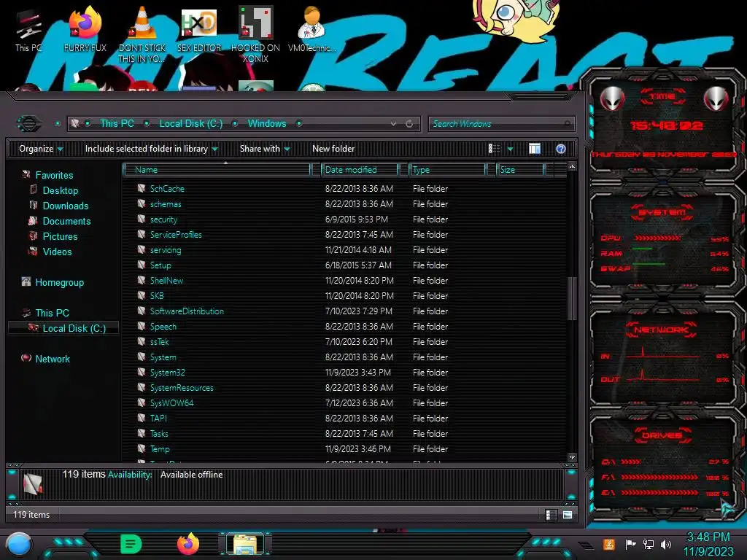This screenshot has height=560, width=747.
Task: Select the SysWOW64 folder icon
Action: click(142, 402)
